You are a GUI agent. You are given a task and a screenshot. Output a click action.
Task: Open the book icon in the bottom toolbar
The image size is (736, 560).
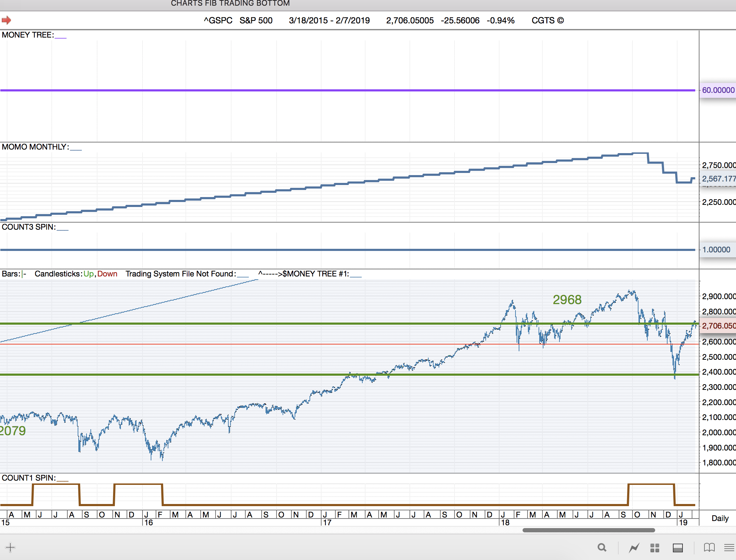[709, 548]
